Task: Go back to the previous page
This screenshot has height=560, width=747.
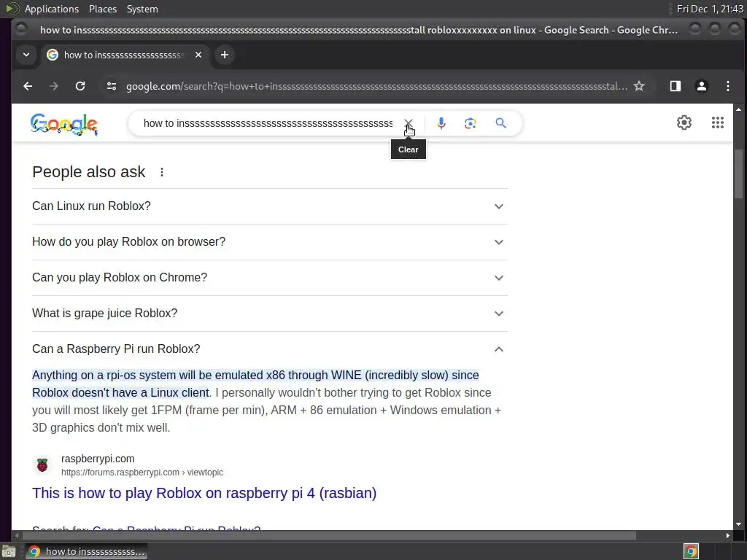Action: click(28, 86)
